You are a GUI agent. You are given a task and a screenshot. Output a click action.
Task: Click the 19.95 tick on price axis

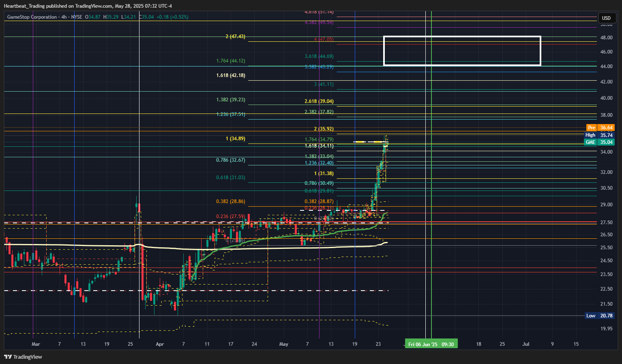tap(606, 329)
